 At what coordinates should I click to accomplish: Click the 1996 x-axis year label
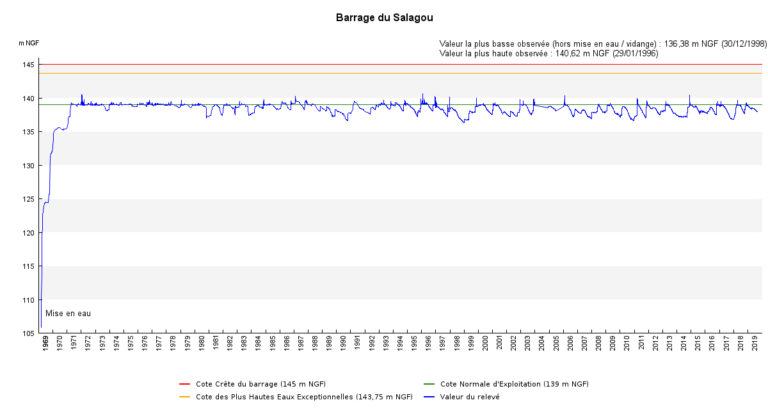429,343
